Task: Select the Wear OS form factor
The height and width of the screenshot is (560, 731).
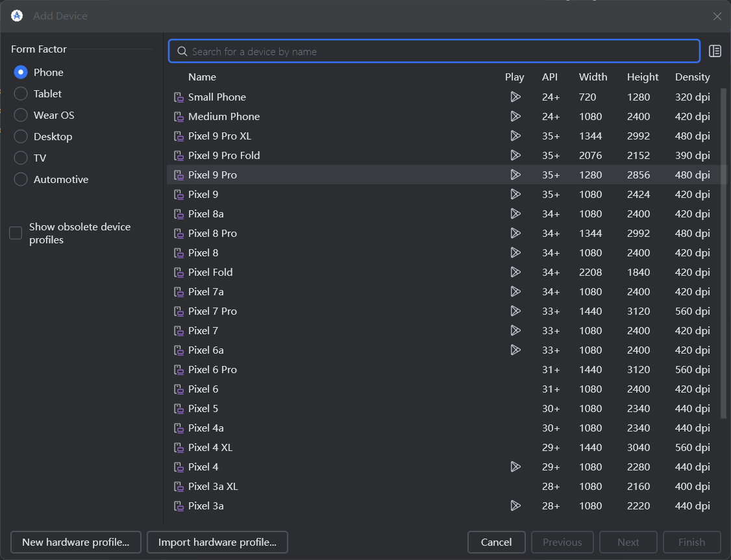Action: pos(21,115)
